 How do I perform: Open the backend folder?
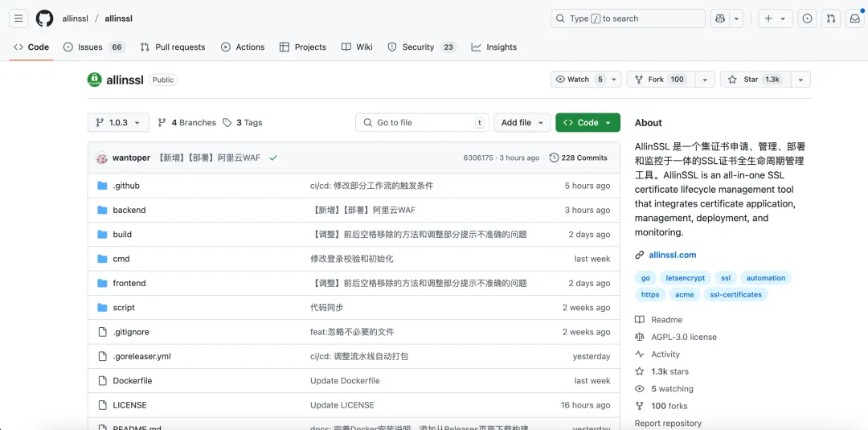[129, 210]
